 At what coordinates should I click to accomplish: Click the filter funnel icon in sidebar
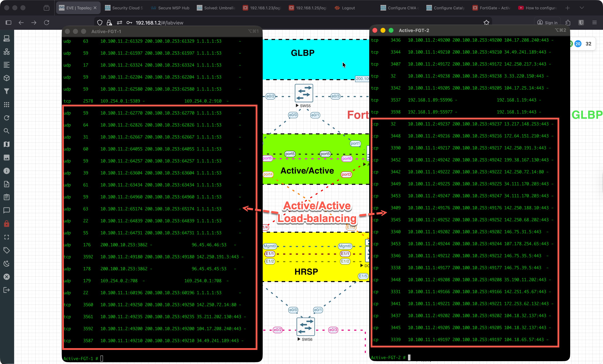tap(7, 91)
